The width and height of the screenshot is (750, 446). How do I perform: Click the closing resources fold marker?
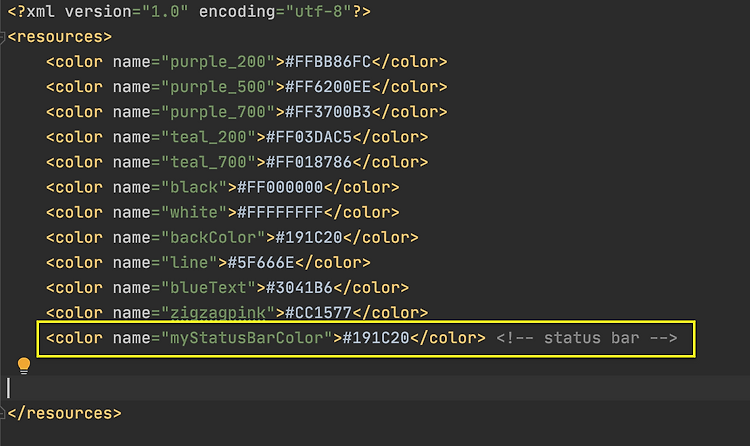tap(2, 413)
